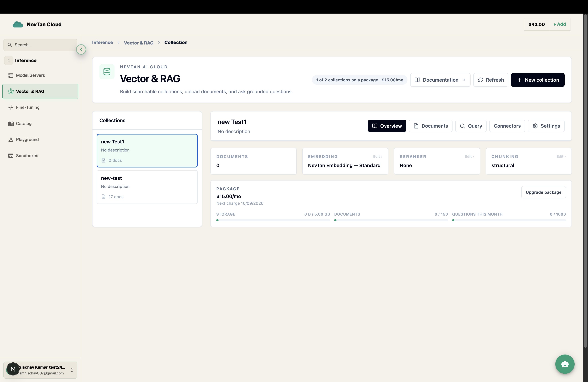Image resolution: width=588 pixels, height=382 pixels.
Task: Click the Documents count card
Action: tap(253, 161)
